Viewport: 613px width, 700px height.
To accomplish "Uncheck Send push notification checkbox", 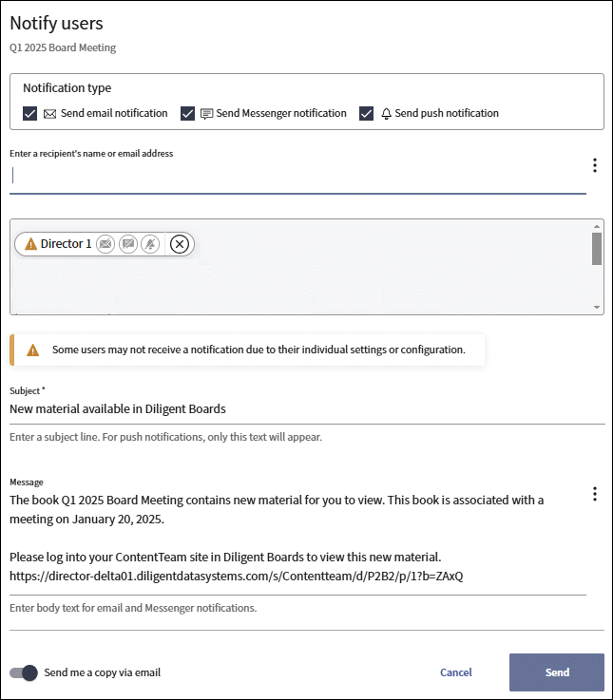I will coord(366,114).
